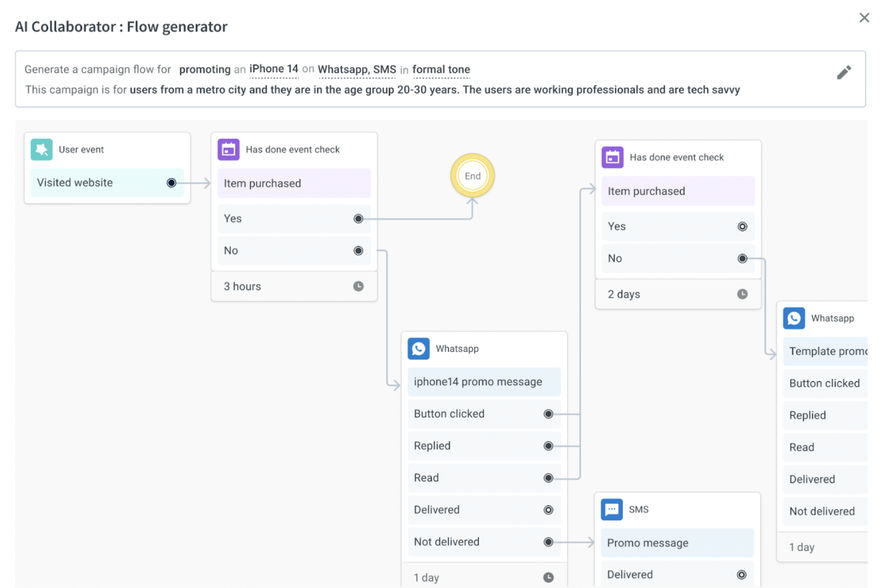The image size is (885, 588).
Task: Change the iPhone 14 product in the prompt
Action: tap(273, 69)
